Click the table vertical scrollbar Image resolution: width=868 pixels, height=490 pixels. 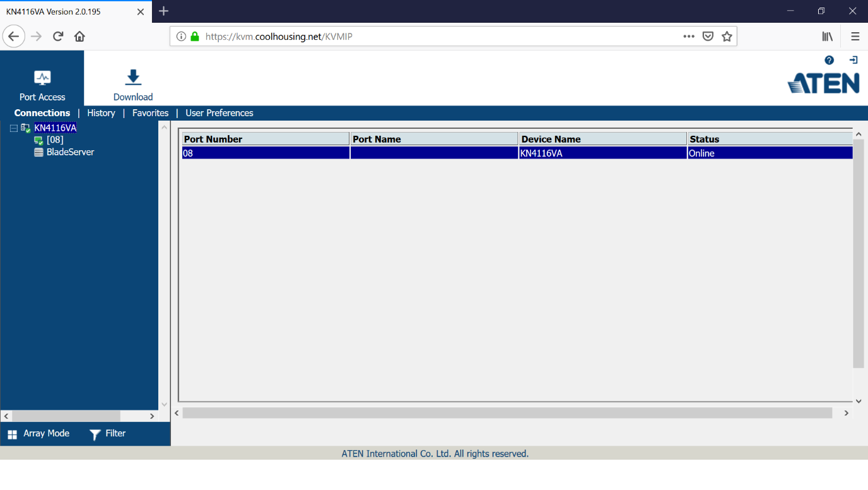[859, 254]
